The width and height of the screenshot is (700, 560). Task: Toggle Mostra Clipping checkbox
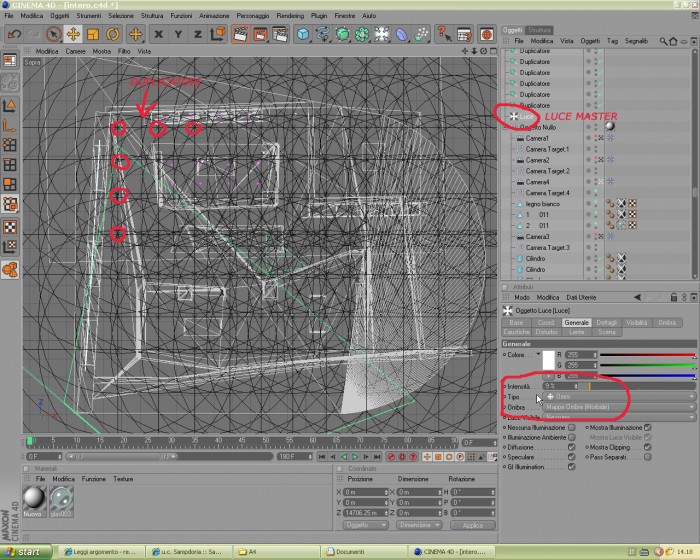pyautogui.click(x=648, y=447)
